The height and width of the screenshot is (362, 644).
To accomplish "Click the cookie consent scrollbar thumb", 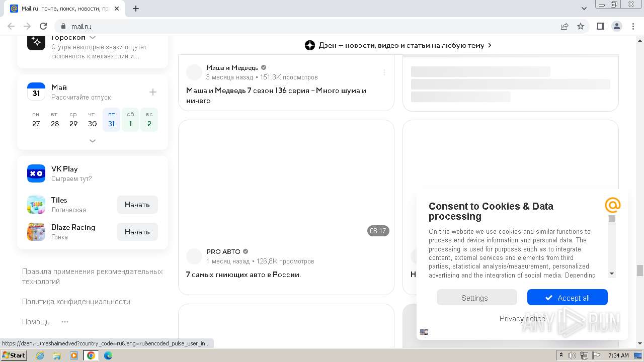I will [x=612, y=219].
